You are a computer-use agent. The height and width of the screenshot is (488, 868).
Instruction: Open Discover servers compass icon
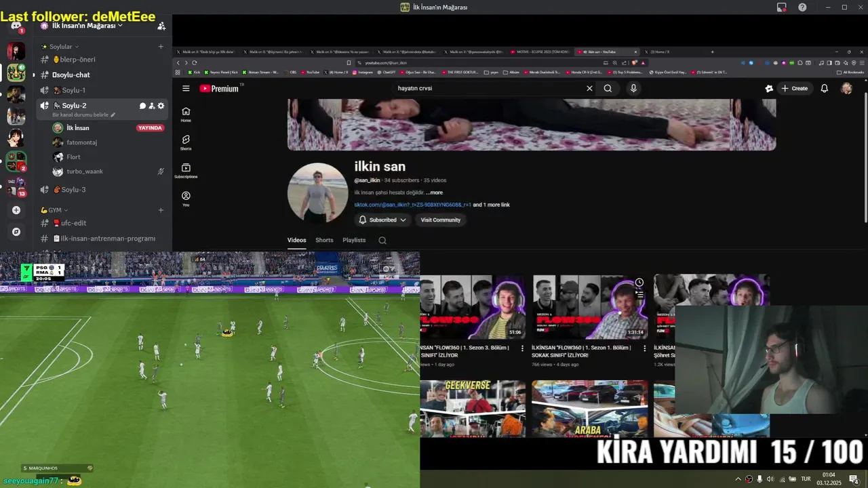[x=16, y=232]
